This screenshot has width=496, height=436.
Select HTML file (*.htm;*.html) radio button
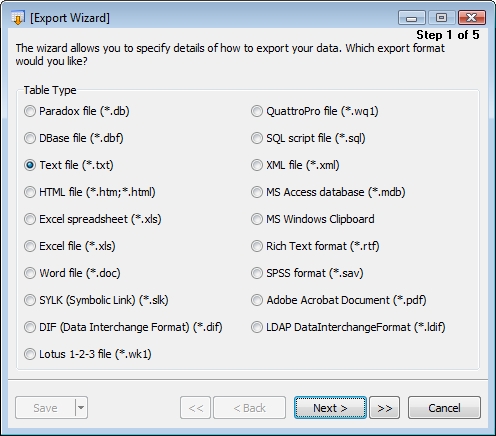point(90,192)
